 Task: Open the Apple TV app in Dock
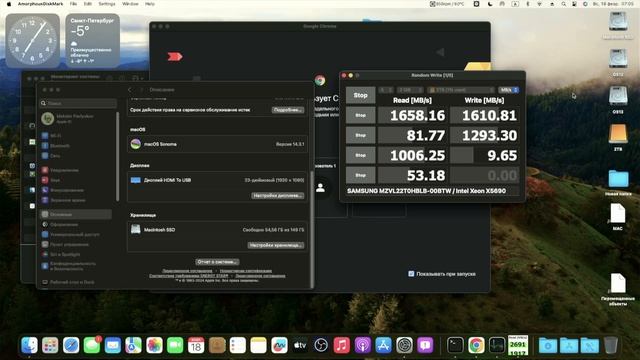click(300, 345)
